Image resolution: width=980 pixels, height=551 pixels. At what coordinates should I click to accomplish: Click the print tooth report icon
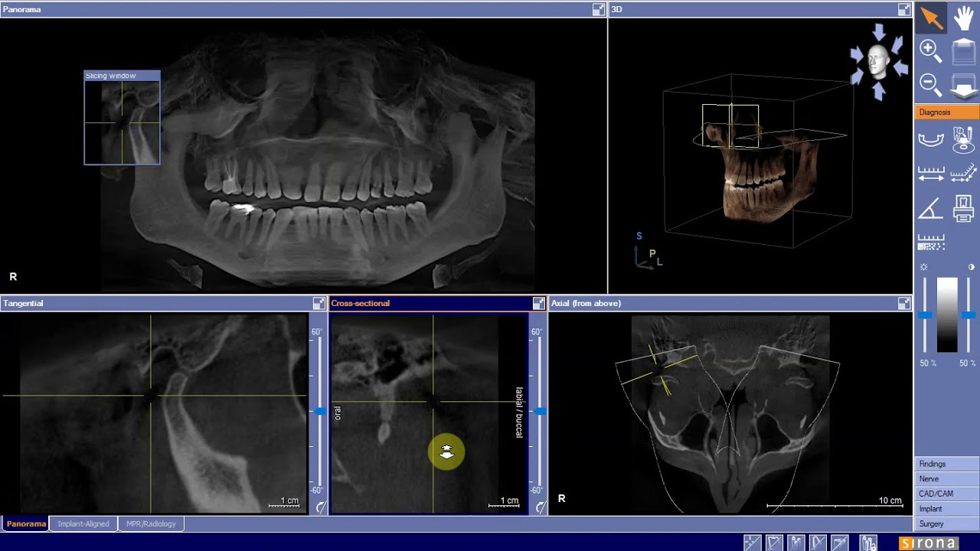tap(964, 207)
